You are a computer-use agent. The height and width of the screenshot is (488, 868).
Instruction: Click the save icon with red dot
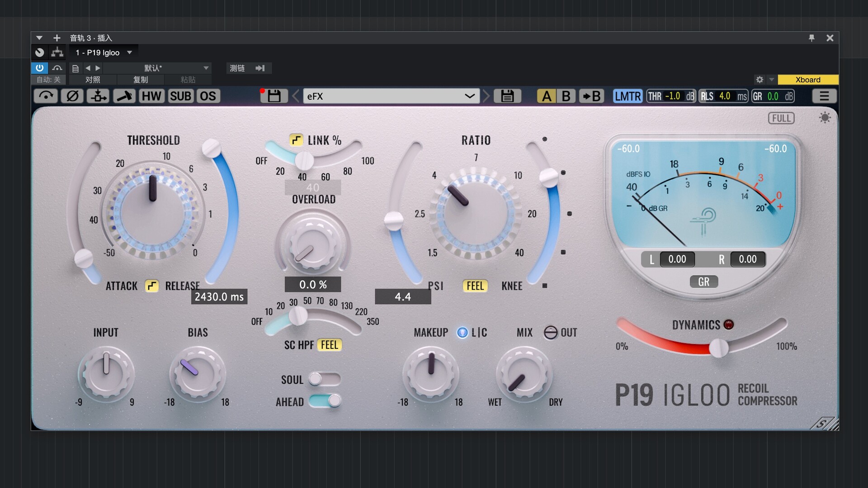coord(274,96)
